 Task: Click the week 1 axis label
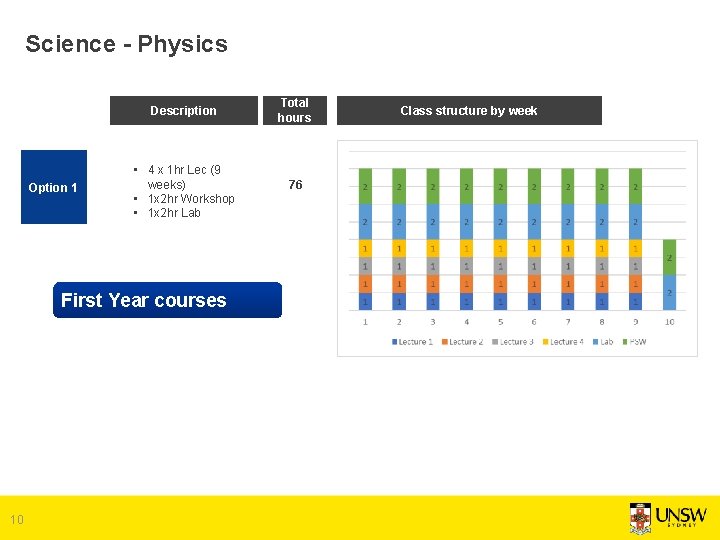pos(365,322)
